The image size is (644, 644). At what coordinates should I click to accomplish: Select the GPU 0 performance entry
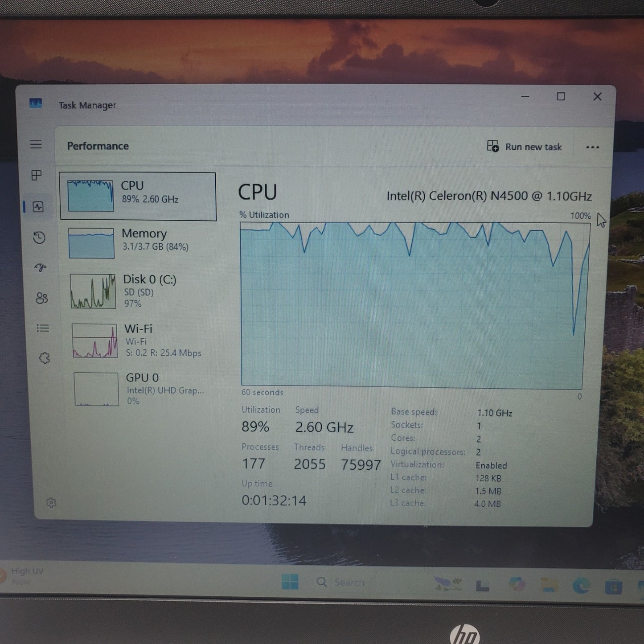coord(144,389)
